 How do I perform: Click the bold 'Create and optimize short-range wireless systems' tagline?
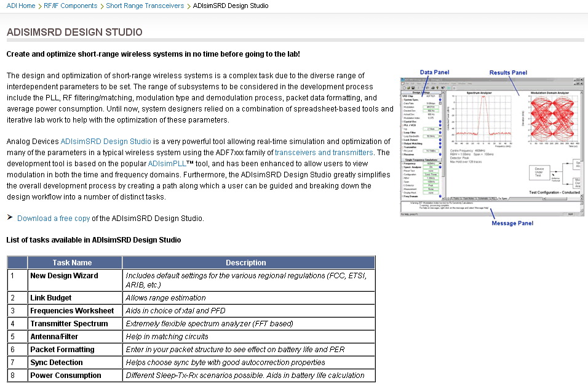[x=153, y=54]
